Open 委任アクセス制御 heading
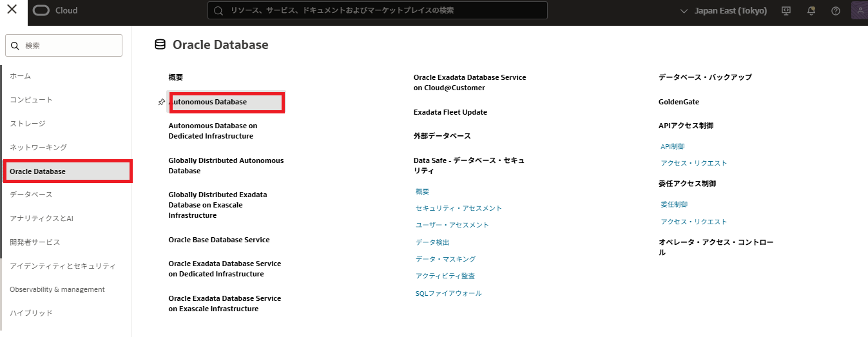This screenshot has width=868, height=337. point(687,184)
